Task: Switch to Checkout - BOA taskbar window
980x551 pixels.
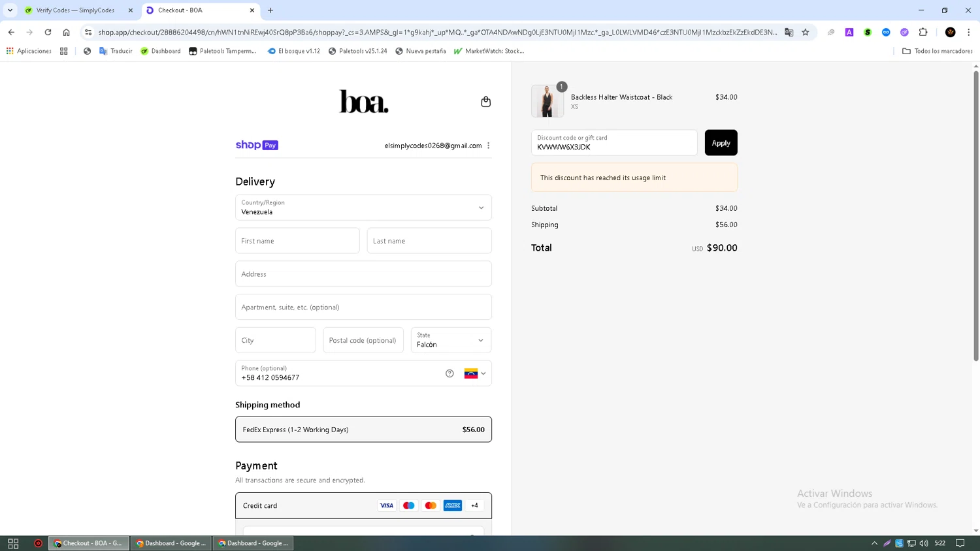Action: click(88, 543)
